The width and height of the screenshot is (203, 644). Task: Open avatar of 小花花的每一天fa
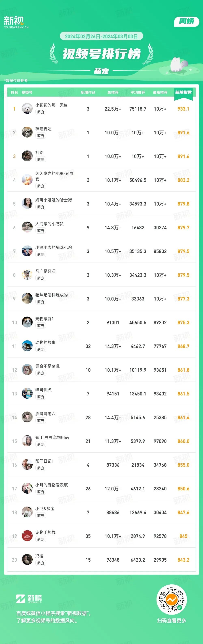click(27, 109)
